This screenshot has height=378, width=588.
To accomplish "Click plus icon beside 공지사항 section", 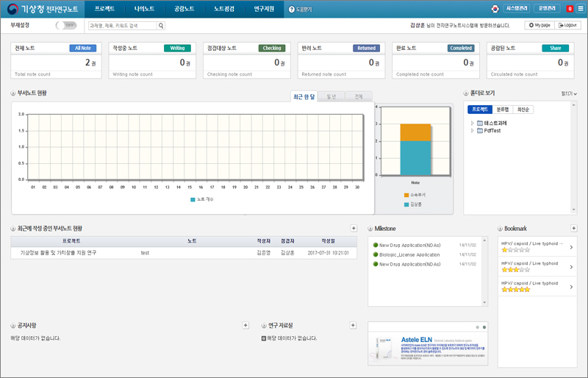I will (x=245, y=325).
